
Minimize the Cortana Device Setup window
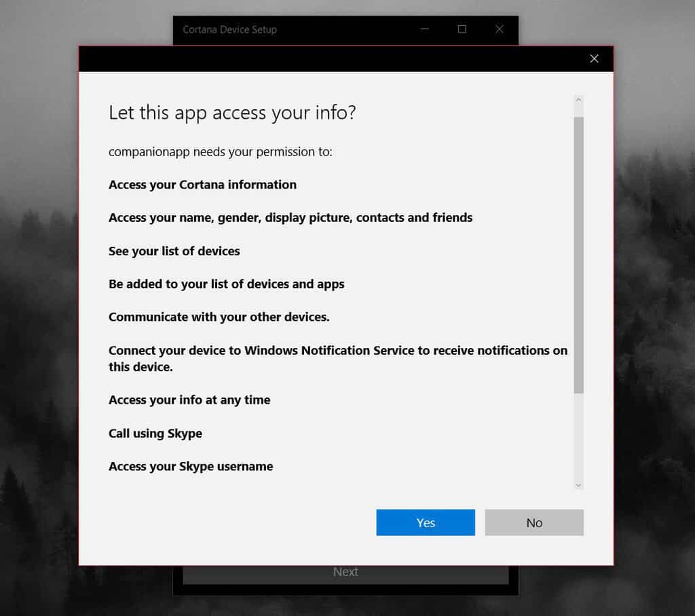(424, 29)
